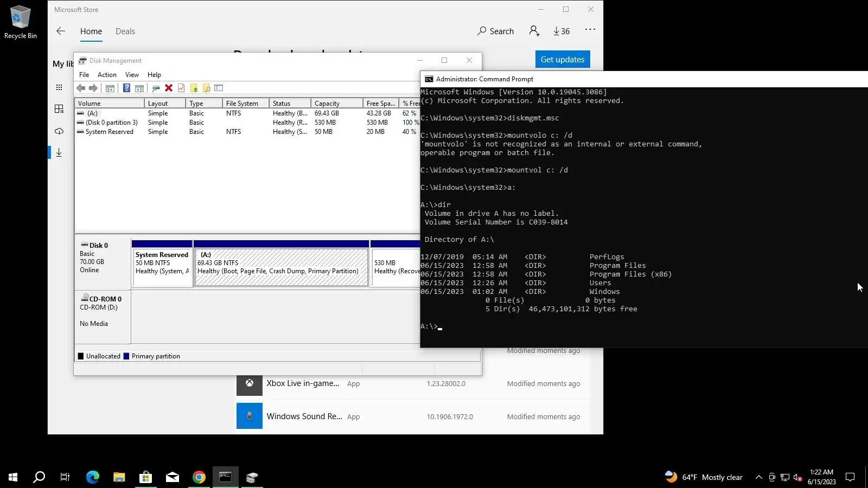Click the volume speaker tray icon
The image size is (868, 488).
[797, 478]
